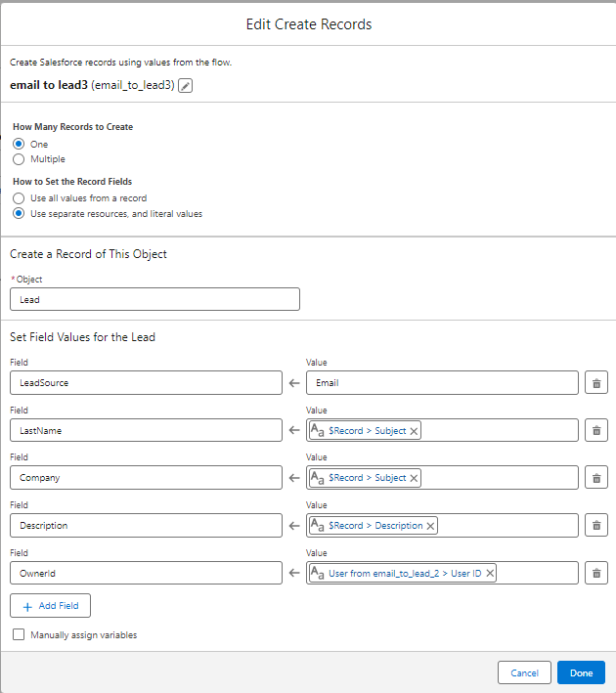Delete the LeadSource field row
The height and width of the screenshot is (693, 616).
point(595,383)
